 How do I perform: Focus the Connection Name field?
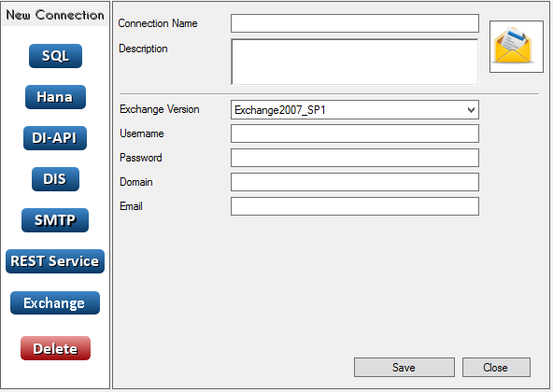[355, 23]
